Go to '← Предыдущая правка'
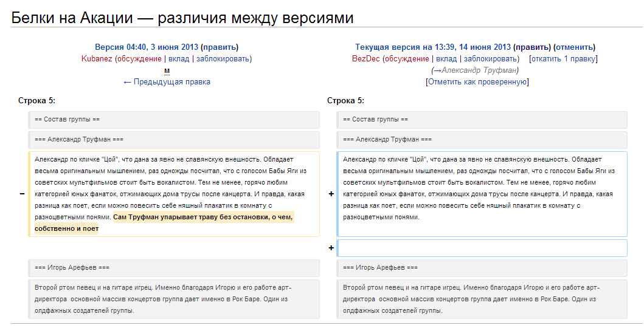The height and width of the screenshot is (328, 644). click(x=167, y=82)
